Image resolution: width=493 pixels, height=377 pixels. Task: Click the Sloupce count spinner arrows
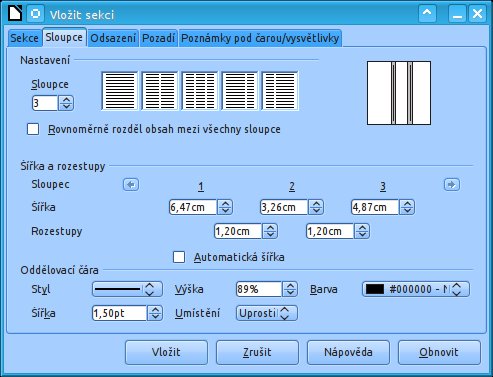[66, 103]
